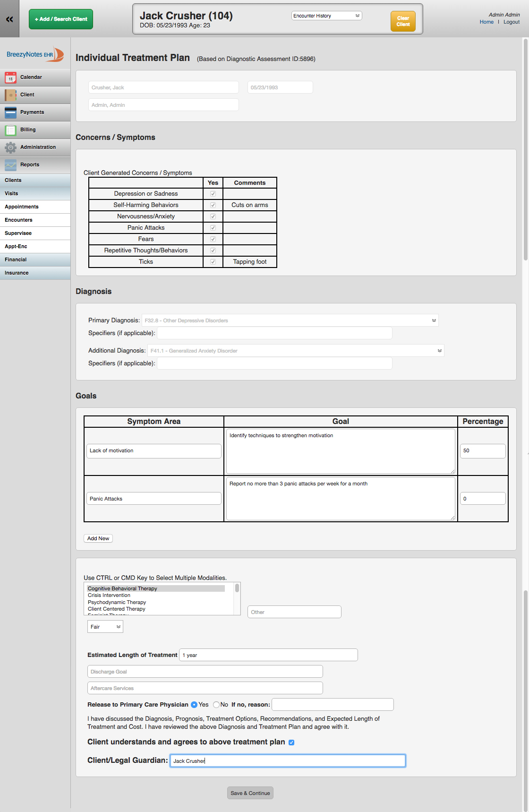Image resolution: width=529 pixels, height=812 pixels.
Task: Select Psychodynamic Therapy in modalities list
Action: (x=156, y=602)
